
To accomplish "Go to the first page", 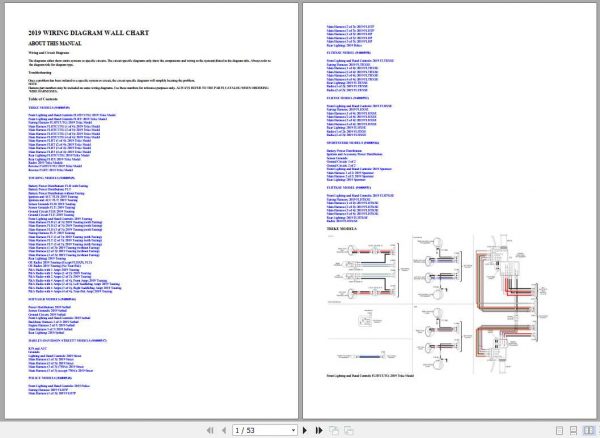I will (x=210, y=430).
